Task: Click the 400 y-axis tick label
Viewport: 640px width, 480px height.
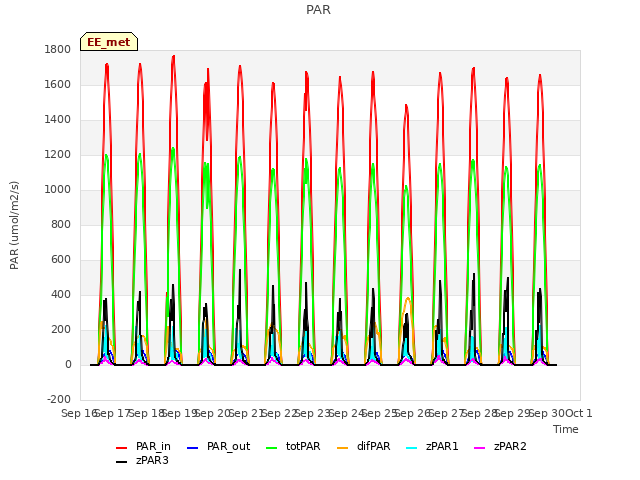Action: pyautogui.click(x=61, y=295)
